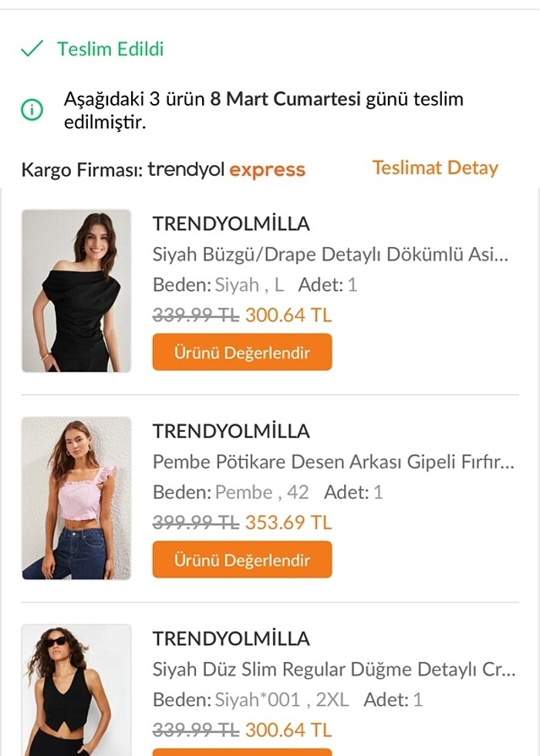The width and height of the screenshot is (540, 756).
Task: Click the trendyol express carrier logo
Action: (x=227, y=170)
